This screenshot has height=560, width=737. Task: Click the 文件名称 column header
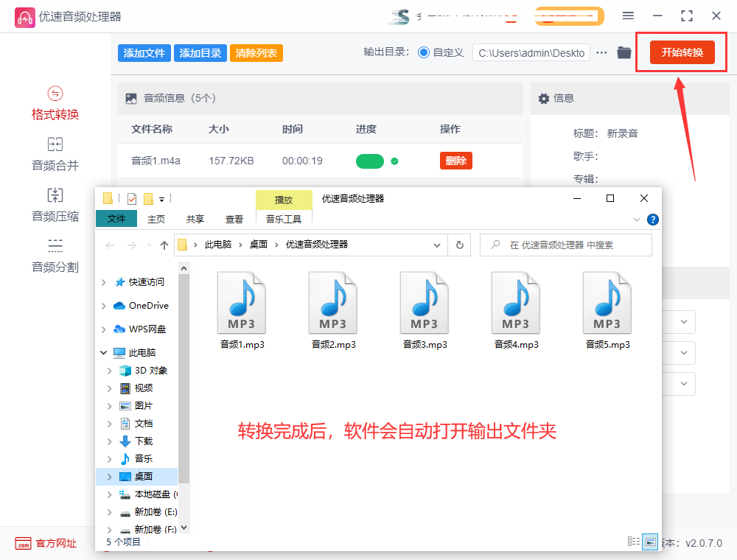tap(151, 129)
